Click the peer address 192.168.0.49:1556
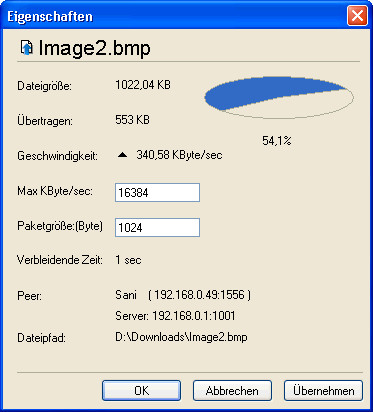 tap(199, 295)
